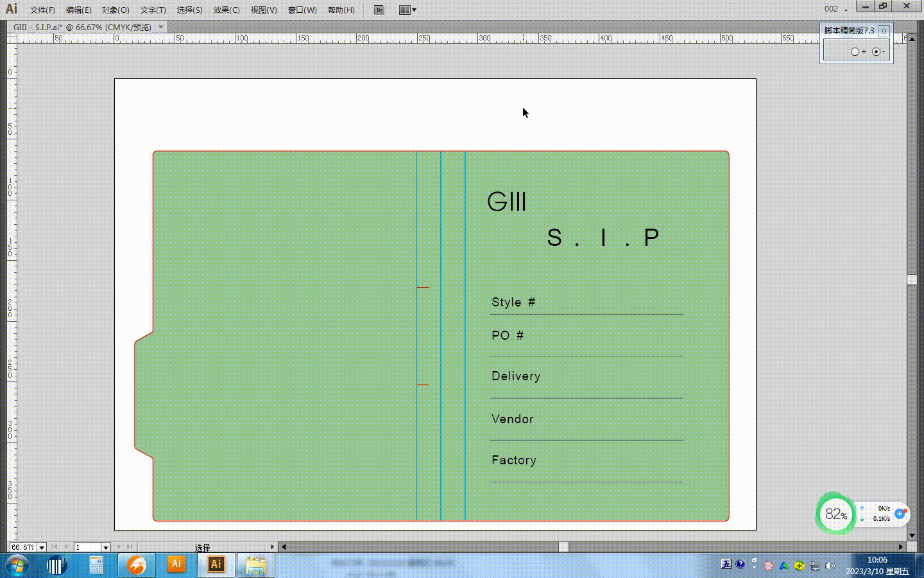Close the 脚本精简版7.3 script panel
This screenshot has width=924, height=578.
point(884,31)
